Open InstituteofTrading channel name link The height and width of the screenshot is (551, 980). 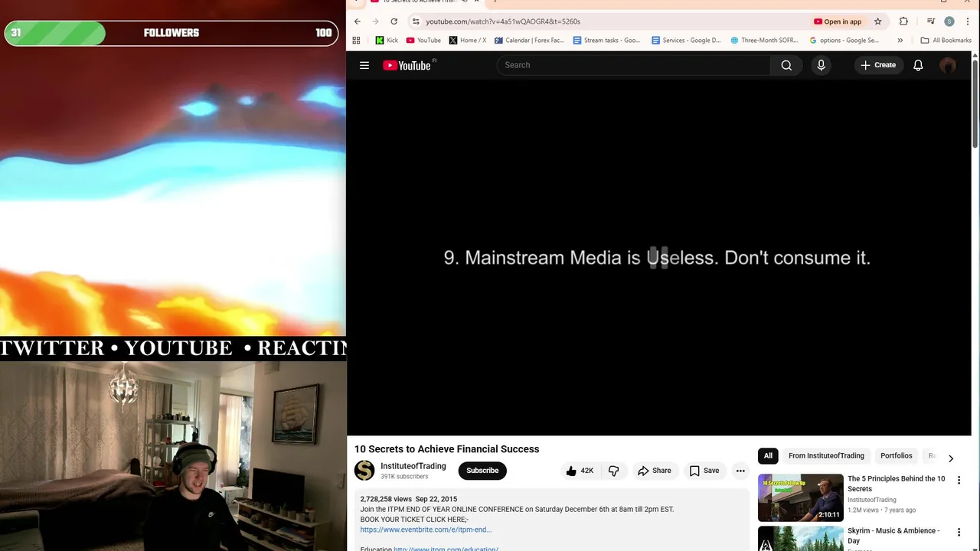pos(413,466)
